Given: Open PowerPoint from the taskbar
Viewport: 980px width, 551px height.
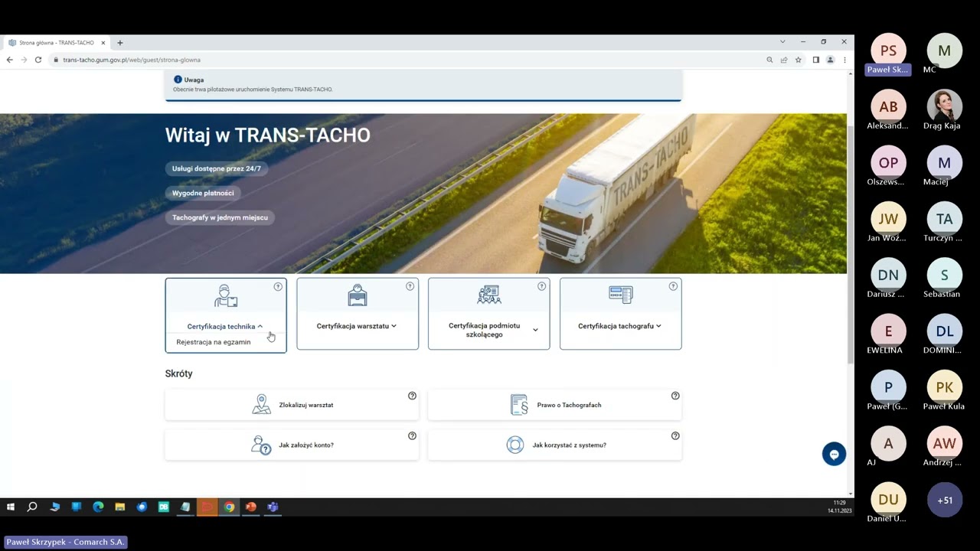Looking at the screenshot, I should [x=250, y=507].
